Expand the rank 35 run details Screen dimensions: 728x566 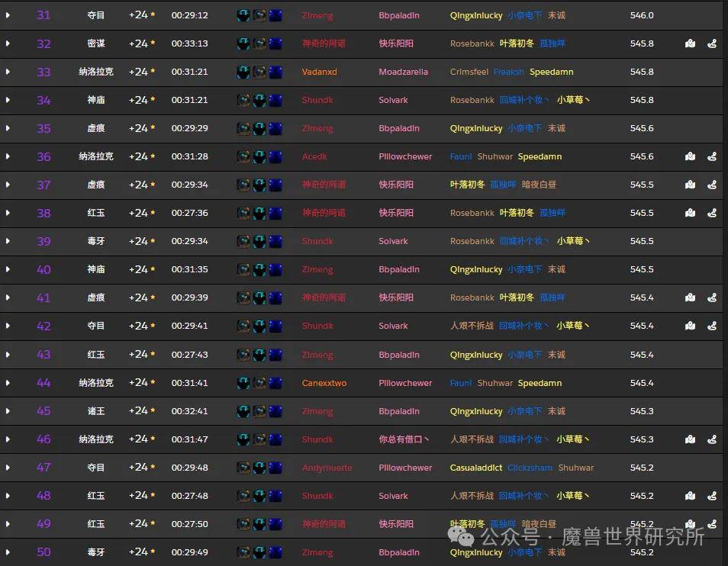pos(8,128)
